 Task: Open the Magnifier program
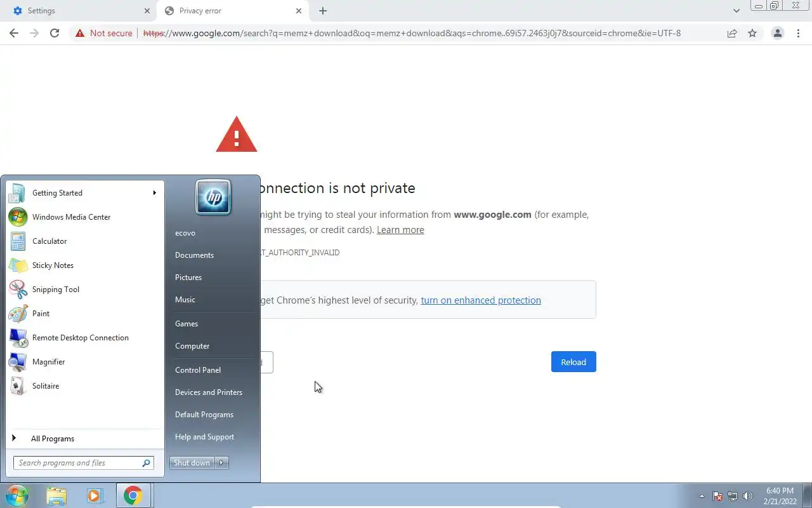pyautogui.click(x=84, y=362)
